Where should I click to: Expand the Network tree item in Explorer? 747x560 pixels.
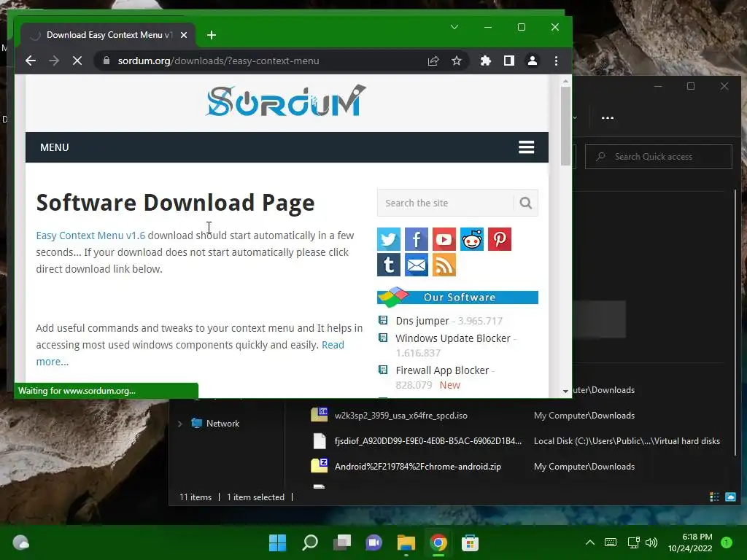tap(180, 424)
